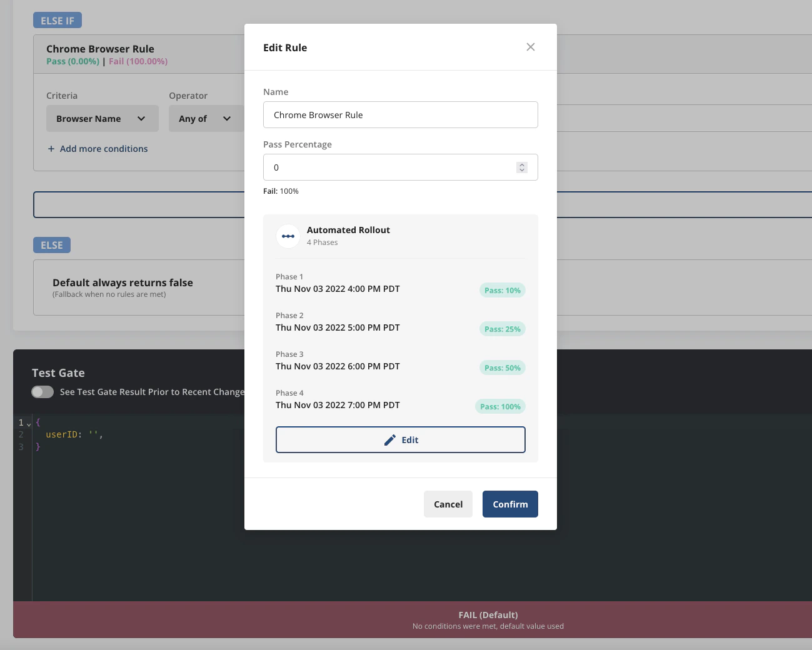Click the Pass: 50% badge
The height and width of the screenshot is (650, 812).
[x=503, y=368]
